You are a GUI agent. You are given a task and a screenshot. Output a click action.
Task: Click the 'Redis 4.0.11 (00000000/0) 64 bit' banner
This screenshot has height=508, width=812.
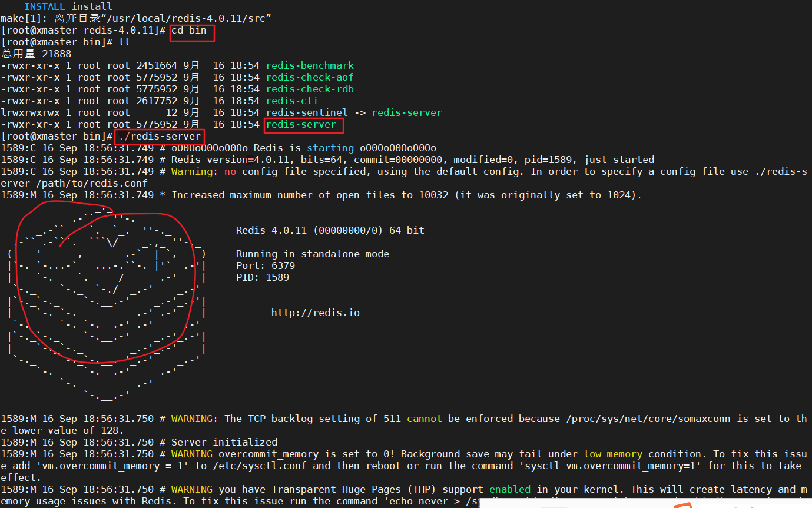(x=330, y=230)
